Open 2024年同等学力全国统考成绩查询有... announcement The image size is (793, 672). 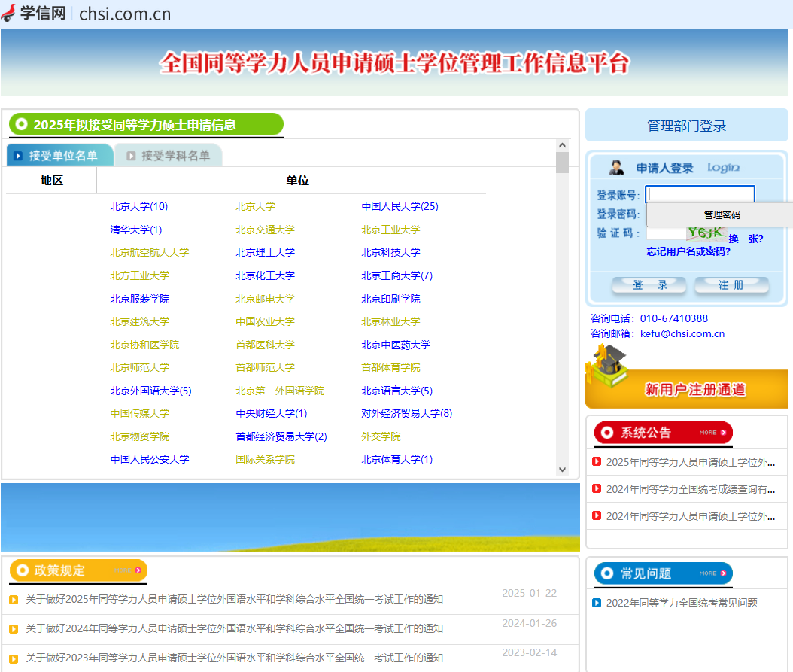(691, 489)
